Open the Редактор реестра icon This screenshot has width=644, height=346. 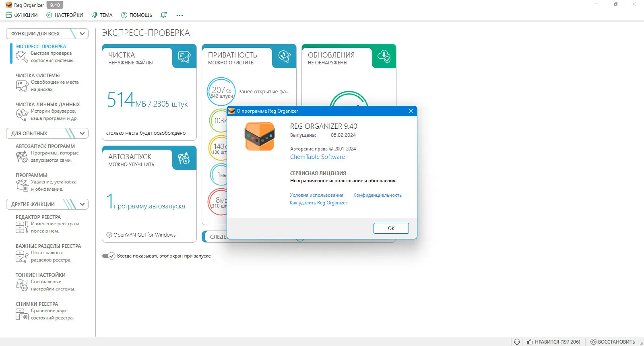[x=22, y=227]
